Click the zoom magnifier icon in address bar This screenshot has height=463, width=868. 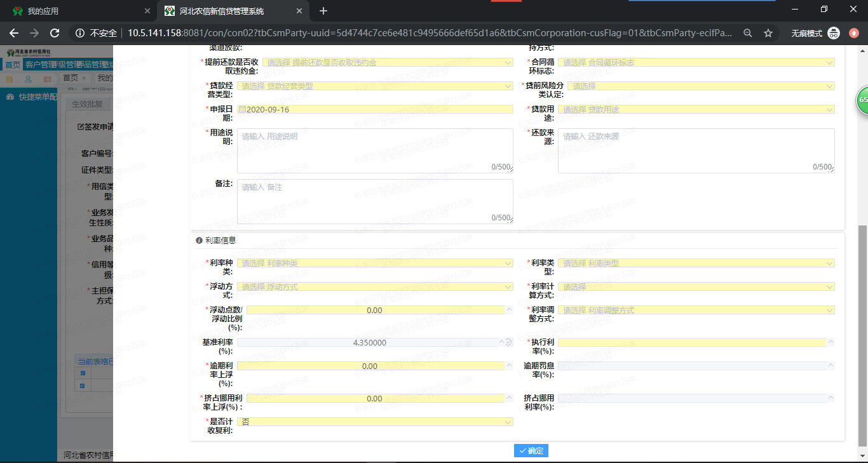(748, 33)
